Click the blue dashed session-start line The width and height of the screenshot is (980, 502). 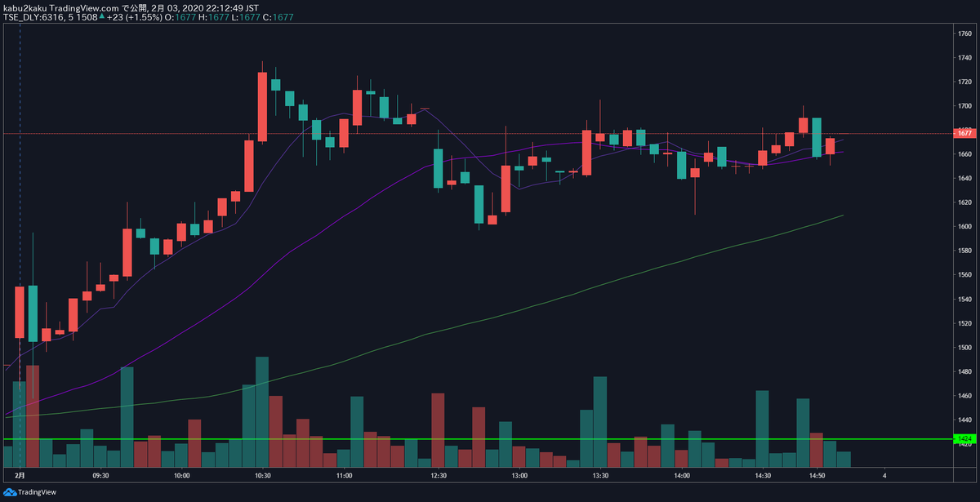tap(20, 163)
